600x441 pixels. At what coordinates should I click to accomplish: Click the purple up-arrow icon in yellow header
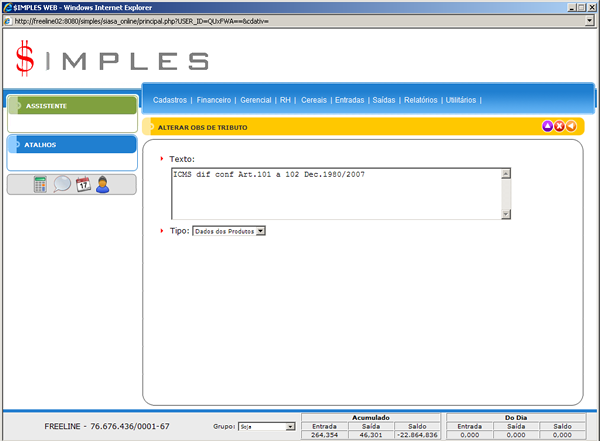tap(547, 126)
